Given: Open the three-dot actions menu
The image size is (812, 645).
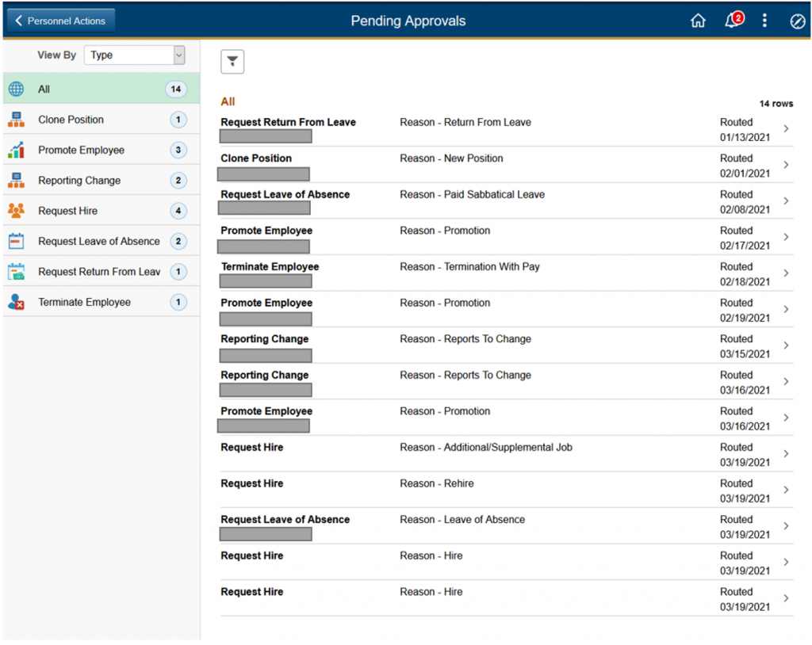Looking at the screenshot, I should click(x=764, y=21).
